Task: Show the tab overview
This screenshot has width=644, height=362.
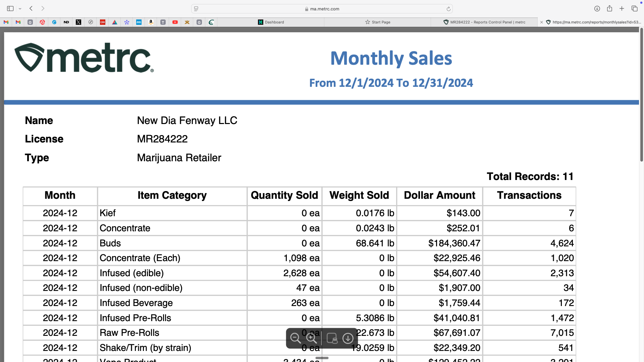Action: [x=634, y=9]
